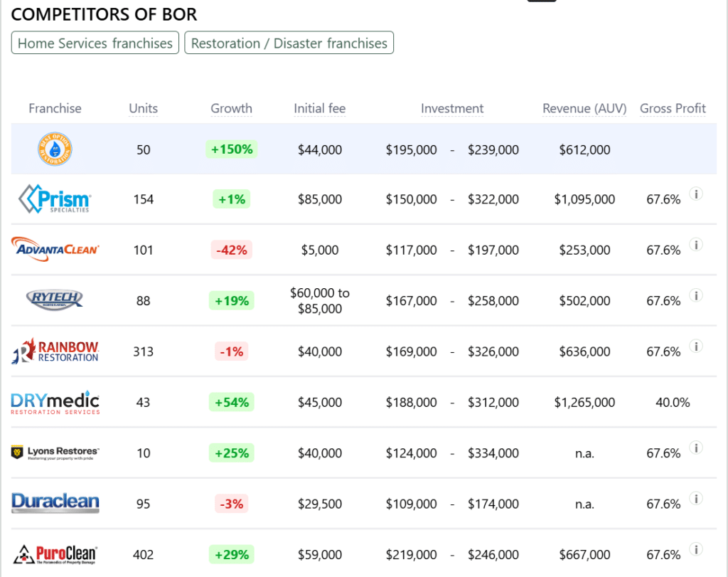
Task: Select the $253,000 revenue value
Action: [x=584, y=250]
